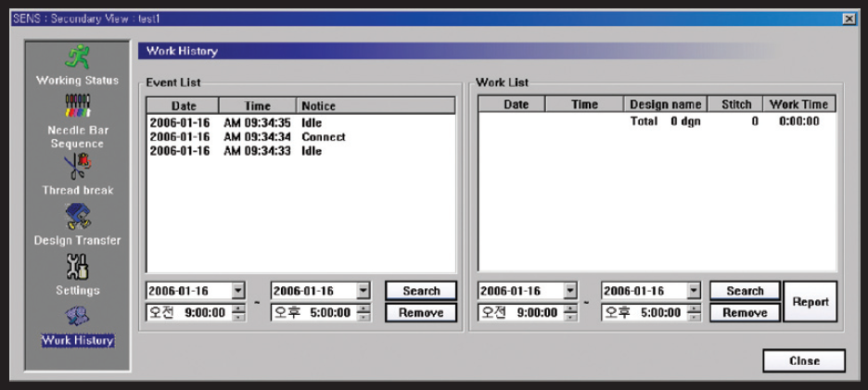868x390 pixels.
Task: Click the Work Time column header
Action: coord(799,105)
